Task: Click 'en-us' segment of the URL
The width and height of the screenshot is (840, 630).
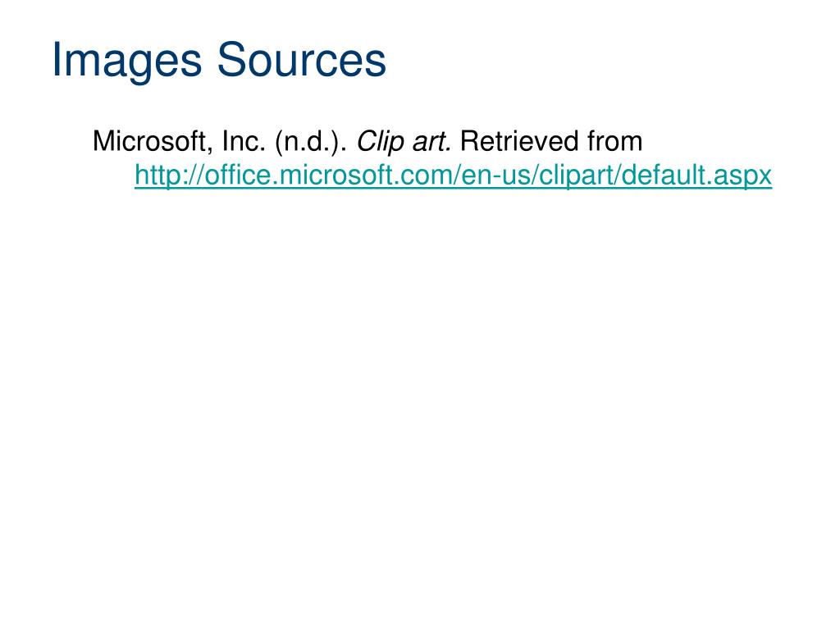Action: [495, 176]
